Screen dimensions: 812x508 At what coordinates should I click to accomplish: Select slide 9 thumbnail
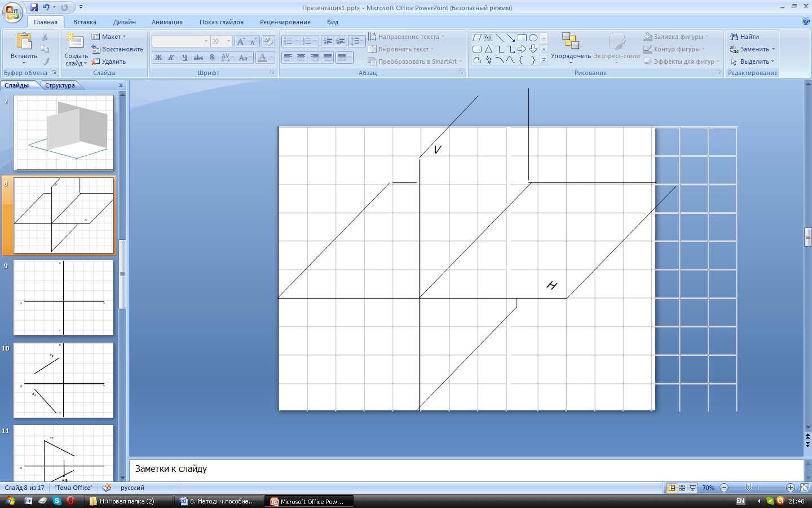point(64,297)
